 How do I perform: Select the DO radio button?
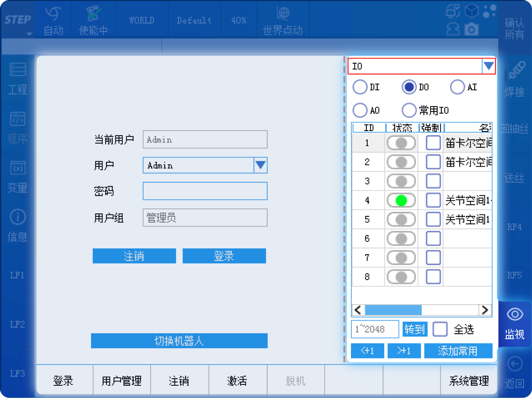point(409,87)
